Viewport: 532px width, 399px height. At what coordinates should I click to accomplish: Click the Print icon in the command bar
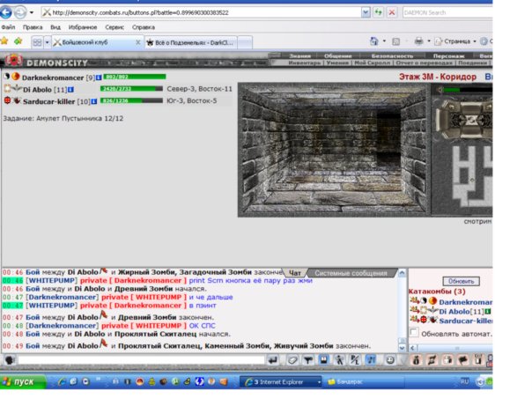[x=419, y=41]
